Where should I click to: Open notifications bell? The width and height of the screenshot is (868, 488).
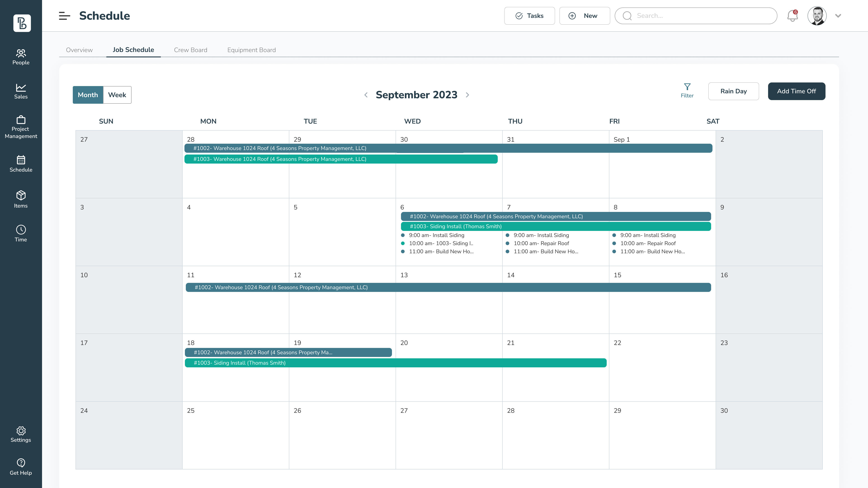tap(792, 16)
